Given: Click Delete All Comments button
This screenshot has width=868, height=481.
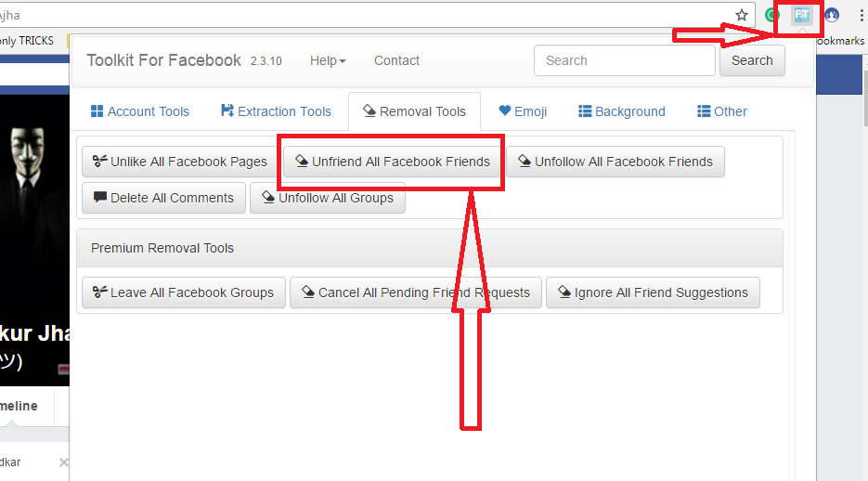Looking at the screenshot, I should tap(163, 198).
